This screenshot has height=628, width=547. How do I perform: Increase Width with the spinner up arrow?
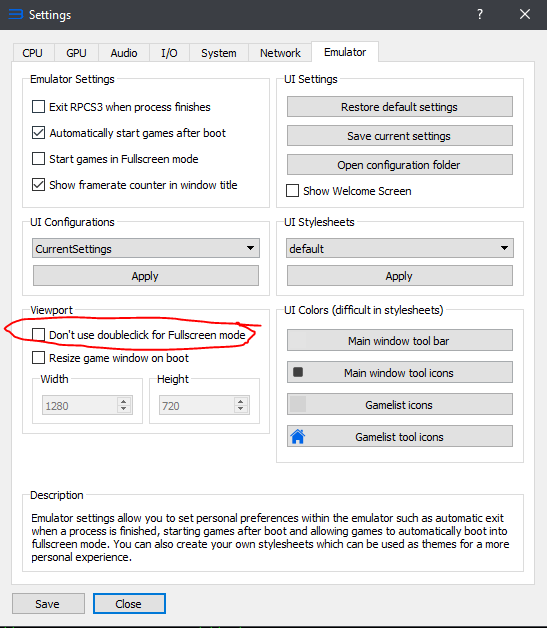[124, 402]
